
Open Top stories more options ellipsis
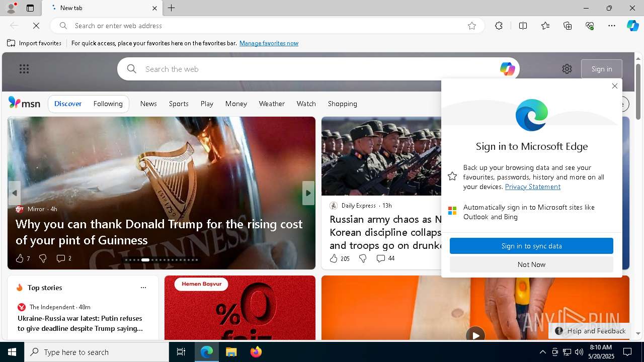pos(143,288)
